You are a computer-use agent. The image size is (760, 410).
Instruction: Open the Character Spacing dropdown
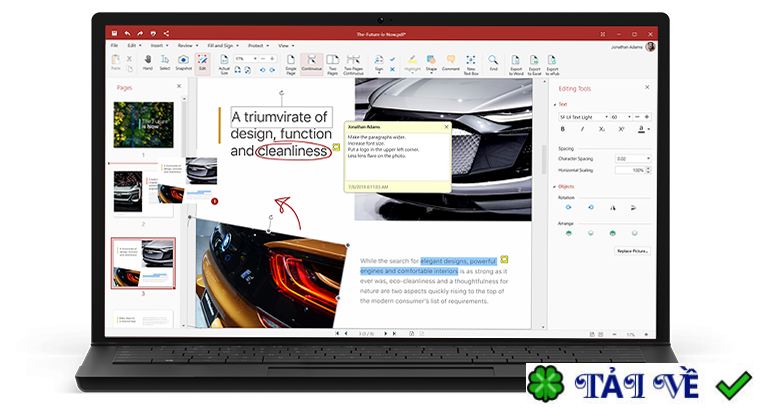(x=648, y=158)
